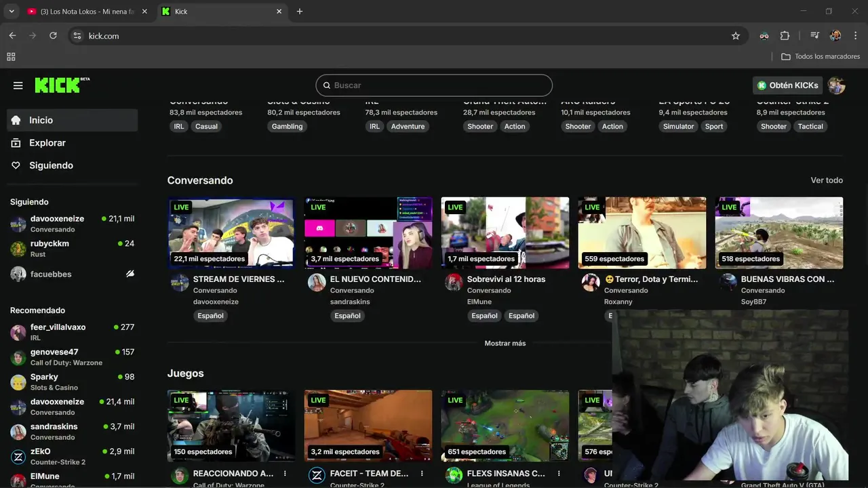Click the Obtén KICKs button

point(788,85)
